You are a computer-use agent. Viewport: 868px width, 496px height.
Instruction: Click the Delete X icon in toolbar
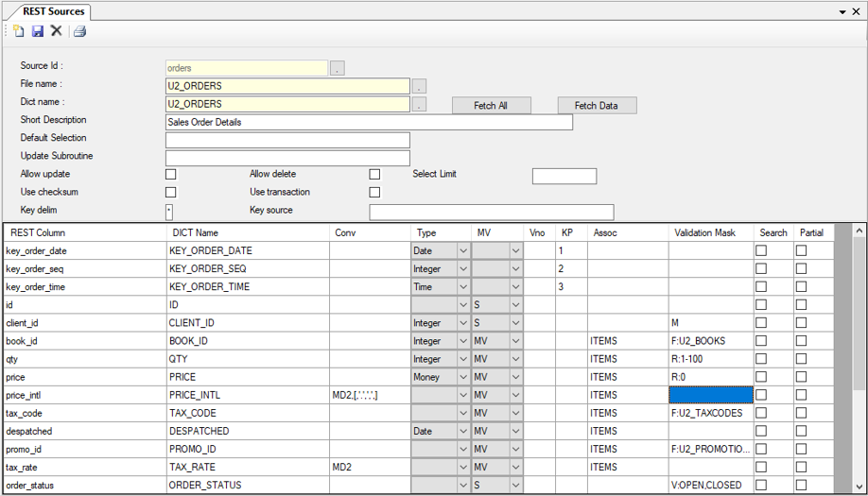[57, 31]
